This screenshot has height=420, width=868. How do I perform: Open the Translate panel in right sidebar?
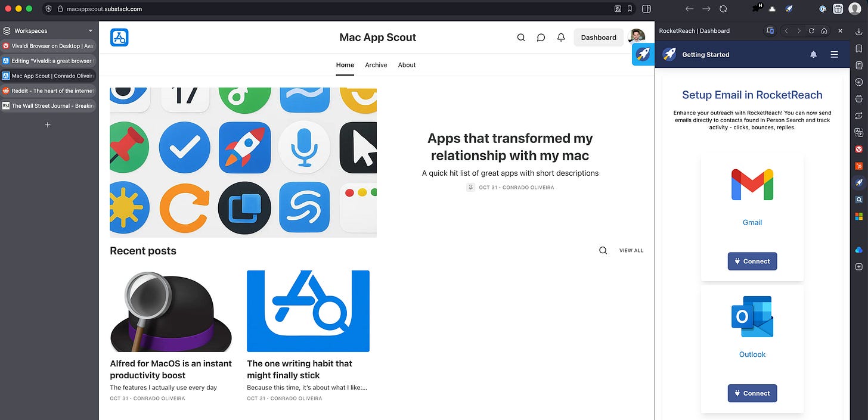859,132
